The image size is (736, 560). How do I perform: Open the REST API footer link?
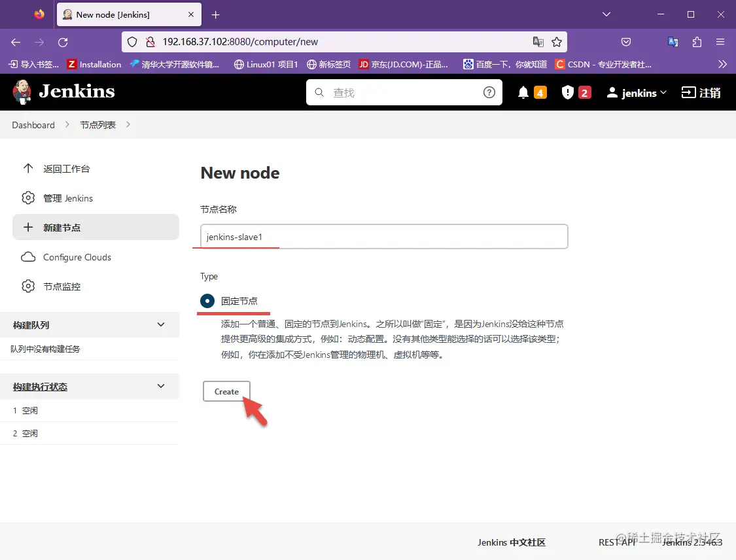(617, 542)
